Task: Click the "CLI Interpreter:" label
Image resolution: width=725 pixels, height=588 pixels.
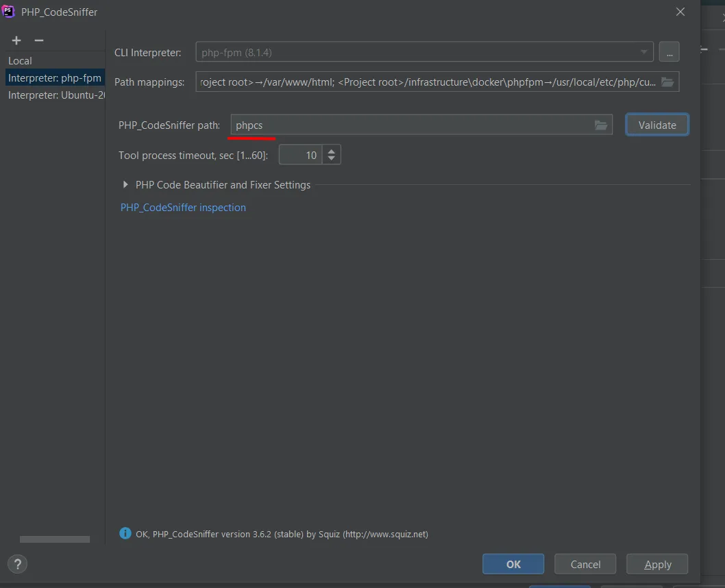Action: pyautogui.click(x=147, y=53)
